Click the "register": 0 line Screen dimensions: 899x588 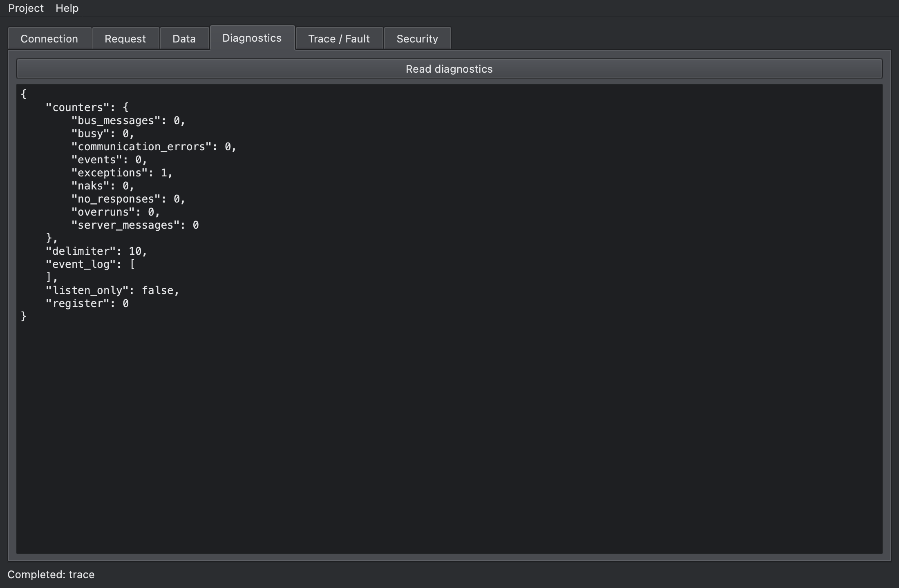click(x=87, y=303)
